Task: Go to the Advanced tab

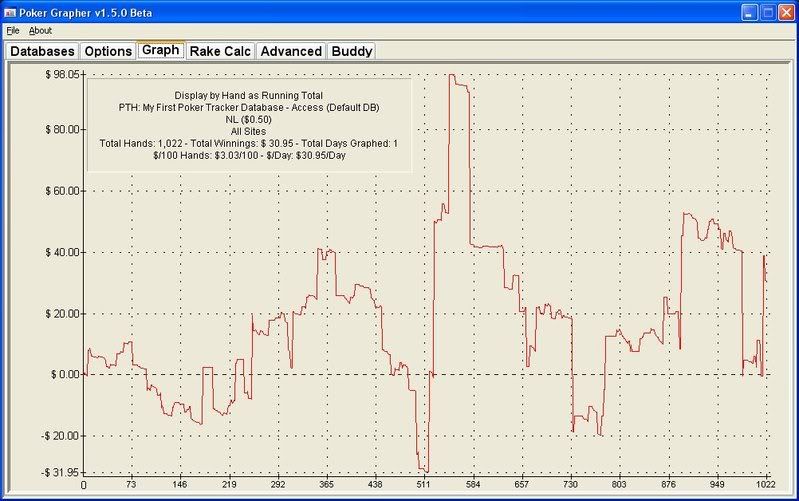Action: click(x=291, y=50)
